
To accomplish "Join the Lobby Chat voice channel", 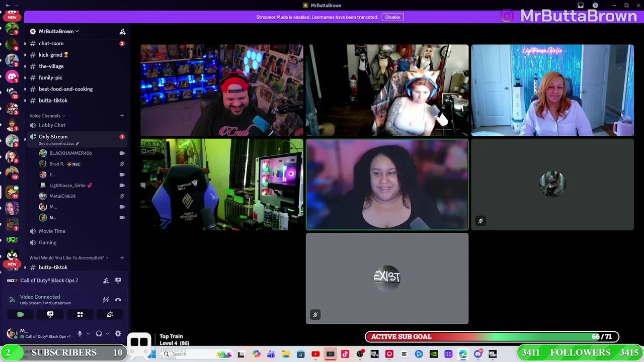I will point(76,125).
